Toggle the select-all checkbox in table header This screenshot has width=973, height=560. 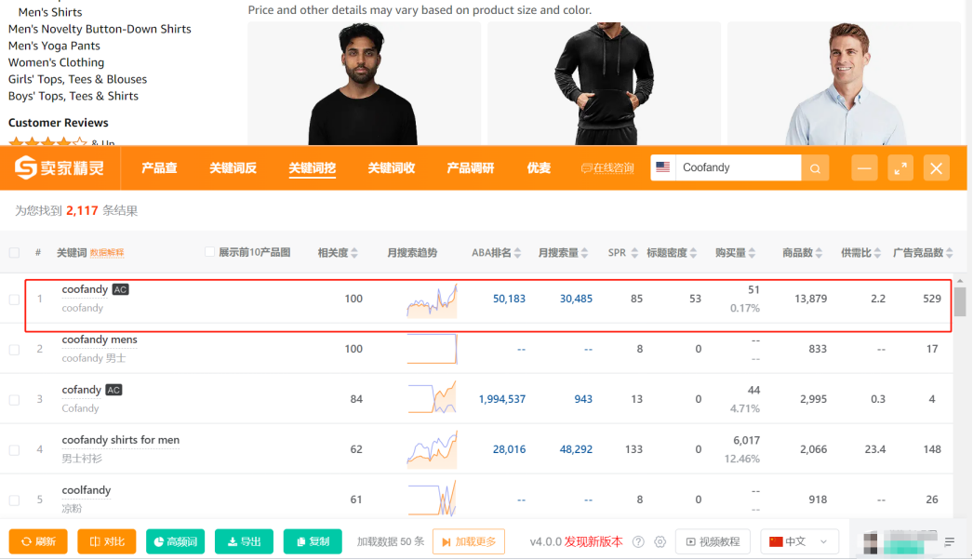point(14,253)
